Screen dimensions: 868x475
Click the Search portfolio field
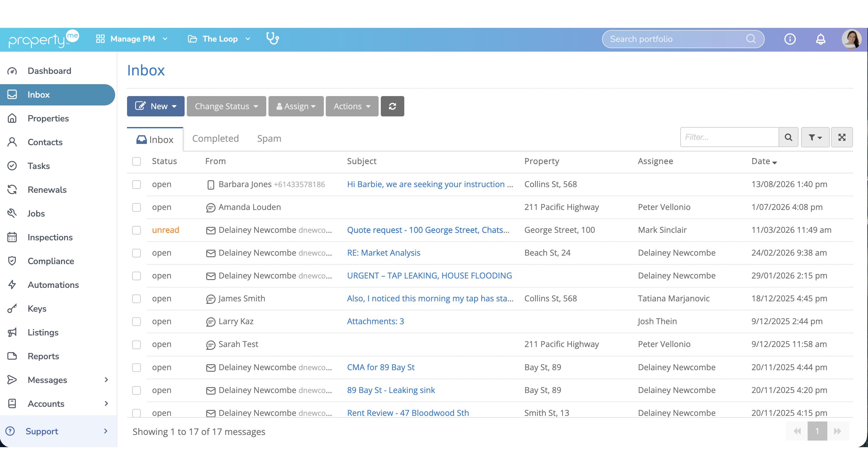pyautogui.click(x=683, y=39)
